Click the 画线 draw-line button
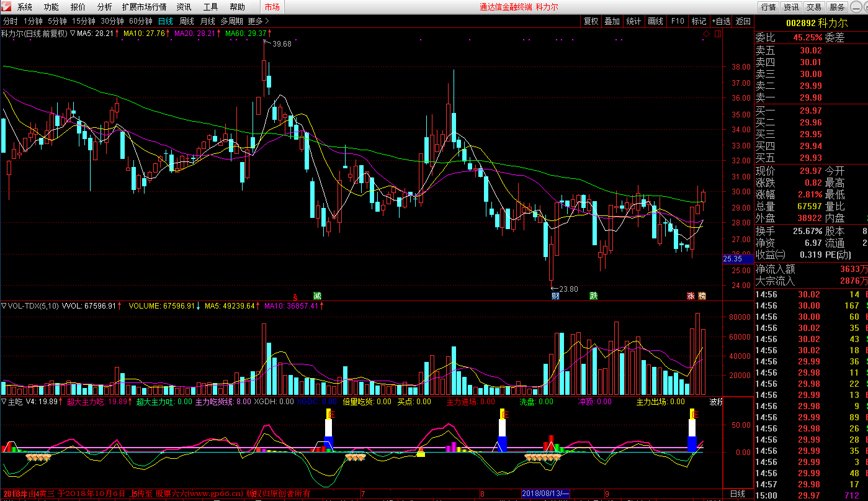 [x=656, y=21]
